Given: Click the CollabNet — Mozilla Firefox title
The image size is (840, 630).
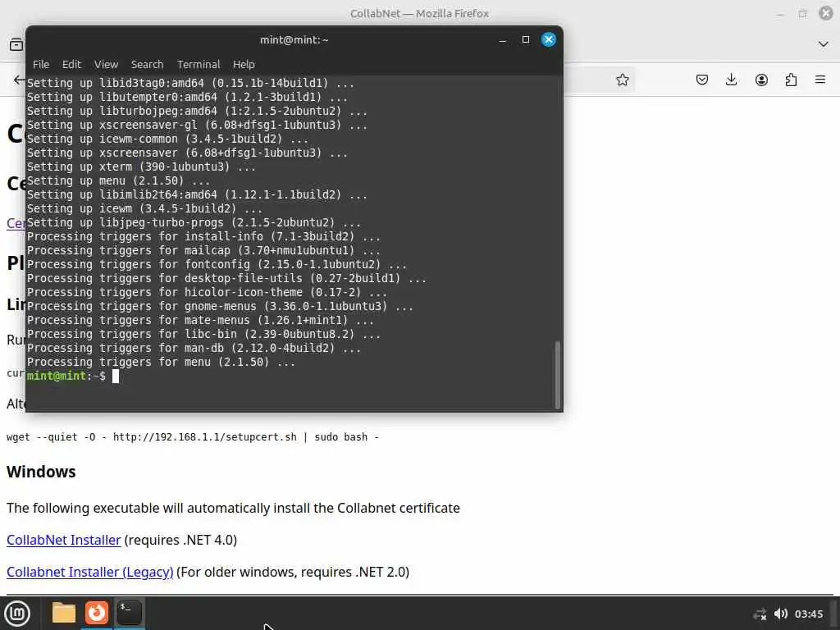Looking at the screenshot, I should [419, 13].
